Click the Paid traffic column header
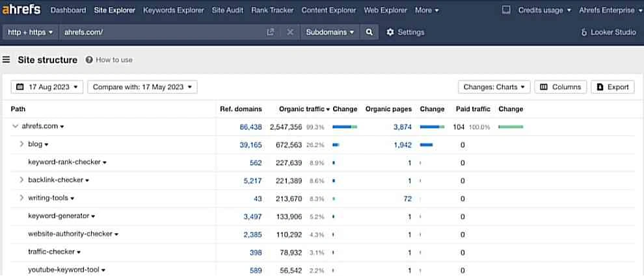Screen dimensions: 644x276 point(473,109)
